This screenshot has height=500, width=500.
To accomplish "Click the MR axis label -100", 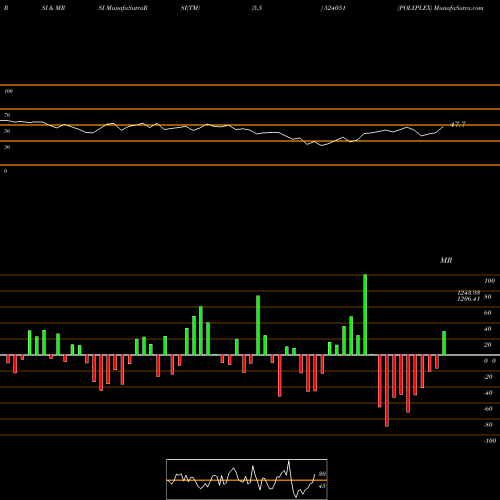I will [x=490, y=441].
